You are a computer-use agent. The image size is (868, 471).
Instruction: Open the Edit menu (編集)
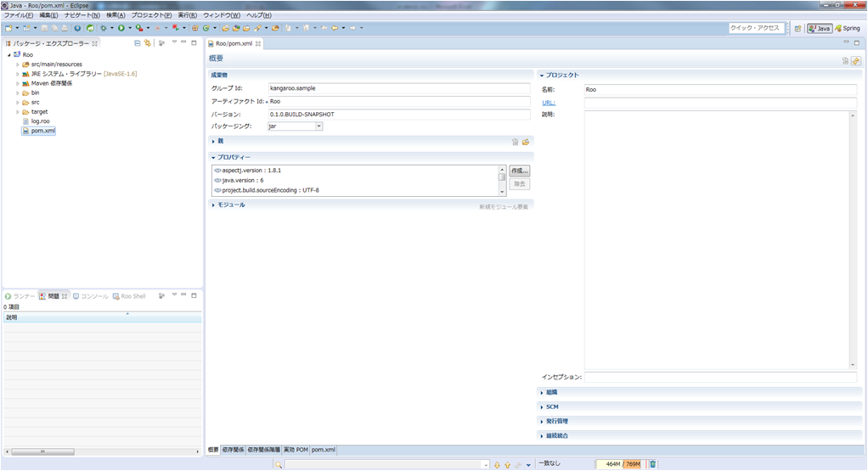[48, 15]
